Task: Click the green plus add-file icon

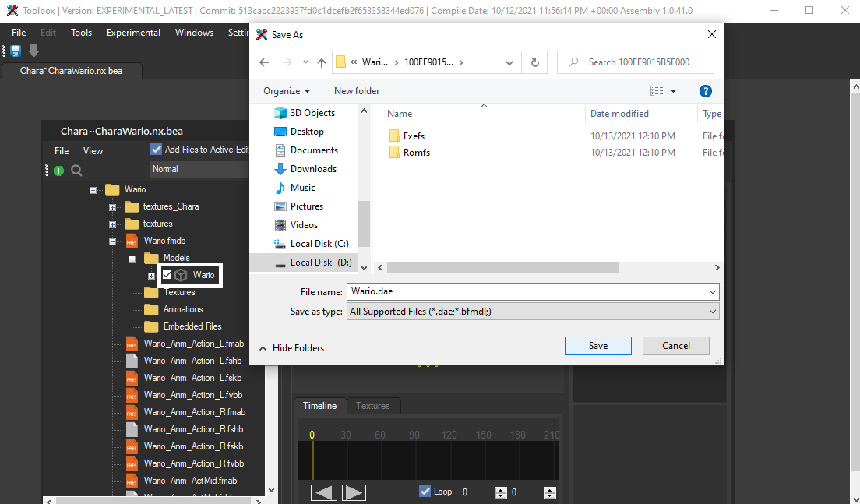Action: click(x=58, y=169)
